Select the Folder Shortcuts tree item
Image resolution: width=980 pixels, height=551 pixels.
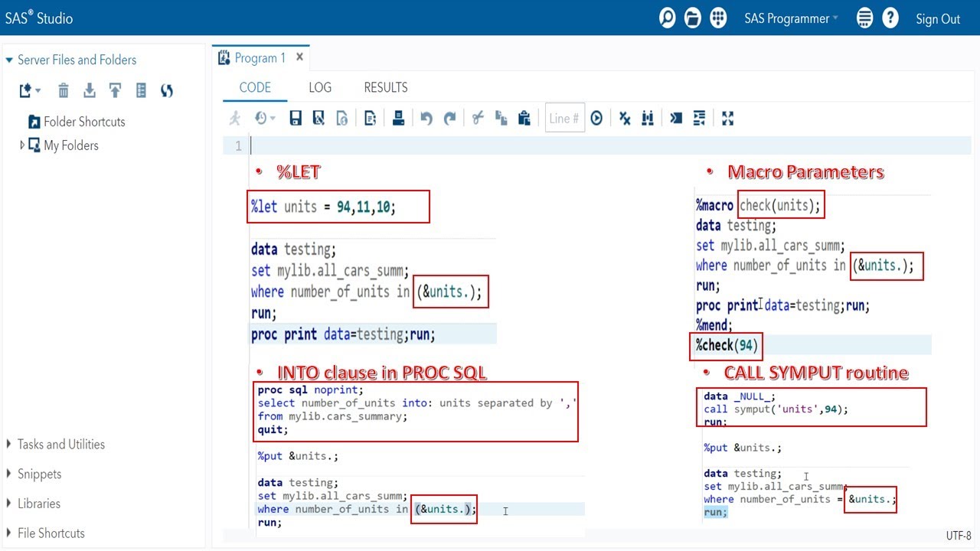coord(77,122)
